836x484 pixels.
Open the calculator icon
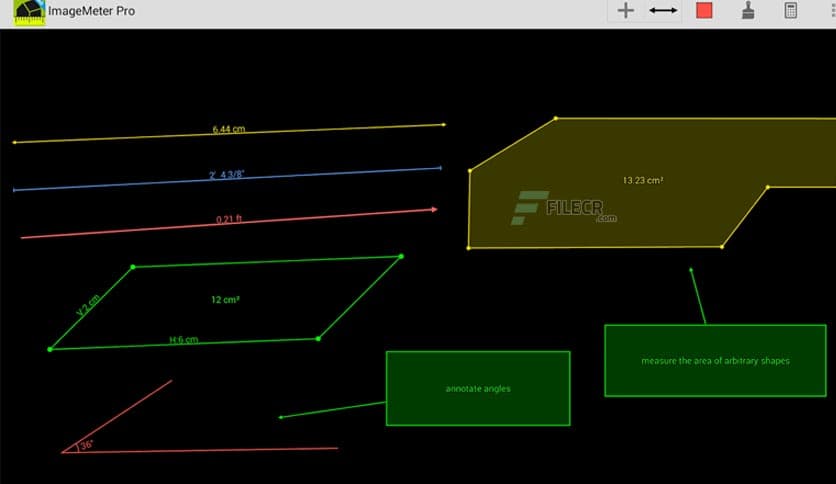(x=791, y=11)
